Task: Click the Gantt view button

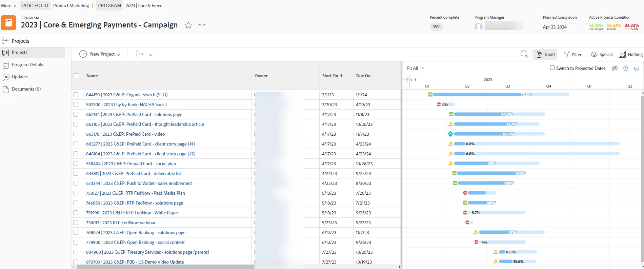Action: pos(545,54)
